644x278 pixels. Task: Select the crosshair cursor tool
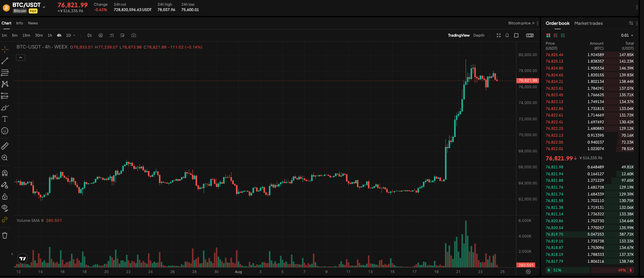(5, 49)
